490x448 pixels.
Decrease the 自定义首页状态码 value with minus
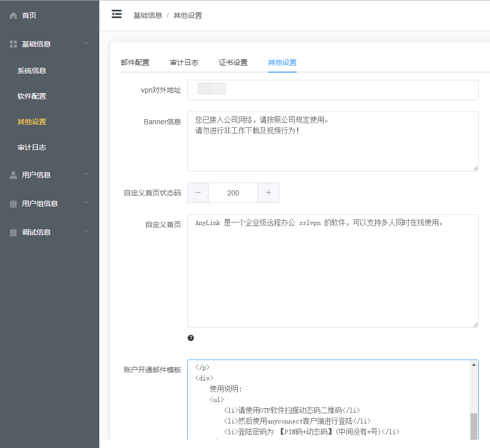tap(198, 193)
